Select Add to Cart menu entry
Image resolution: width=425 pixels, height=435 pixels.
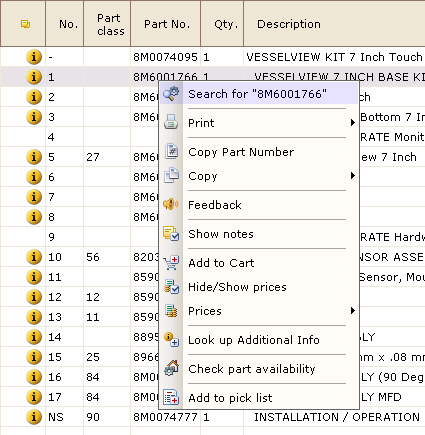221,263
